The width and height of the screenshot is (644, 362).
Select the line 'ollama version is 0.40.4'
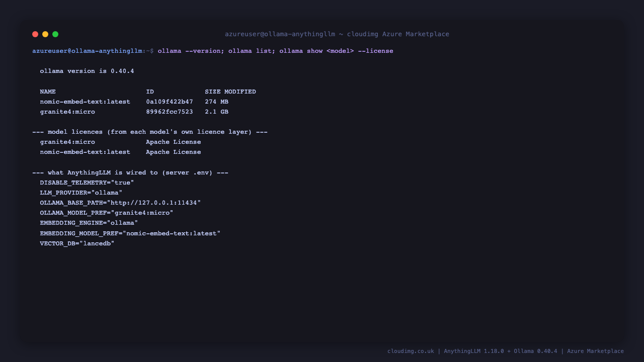click(x=87, y=71)
